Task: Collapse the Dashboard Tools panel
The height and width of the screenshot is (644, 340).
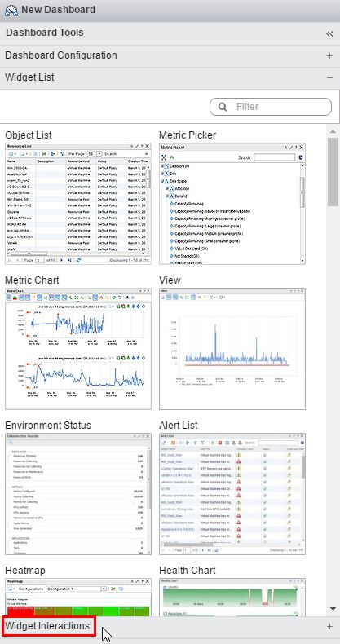Action: (329, 33)
